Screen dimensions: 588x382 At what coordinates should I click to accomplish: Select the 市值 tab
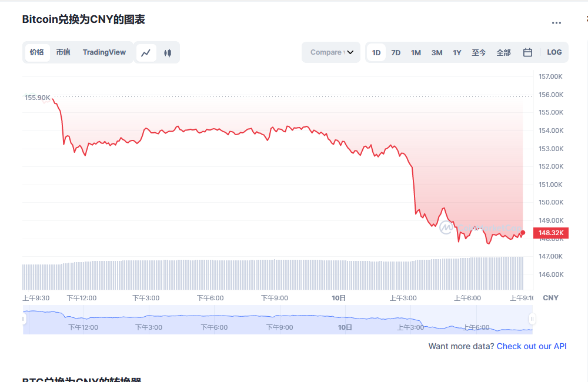[64, 52]
